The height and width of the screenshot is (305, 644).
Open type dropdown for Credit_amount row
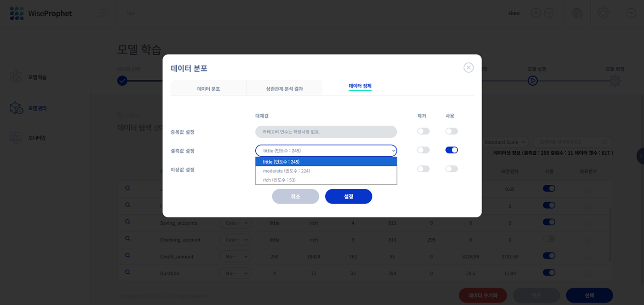(x=235, y=257)
